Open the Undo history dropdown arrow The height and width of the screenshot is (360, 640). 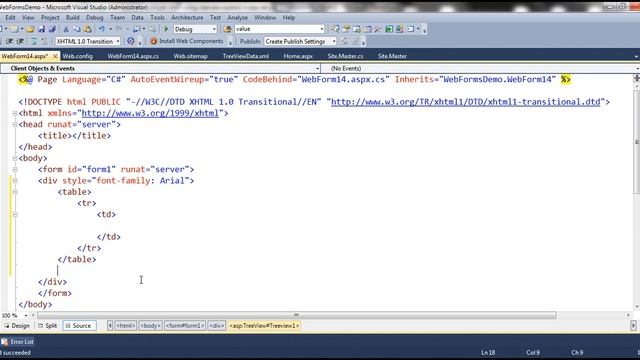tap(110, 29)
